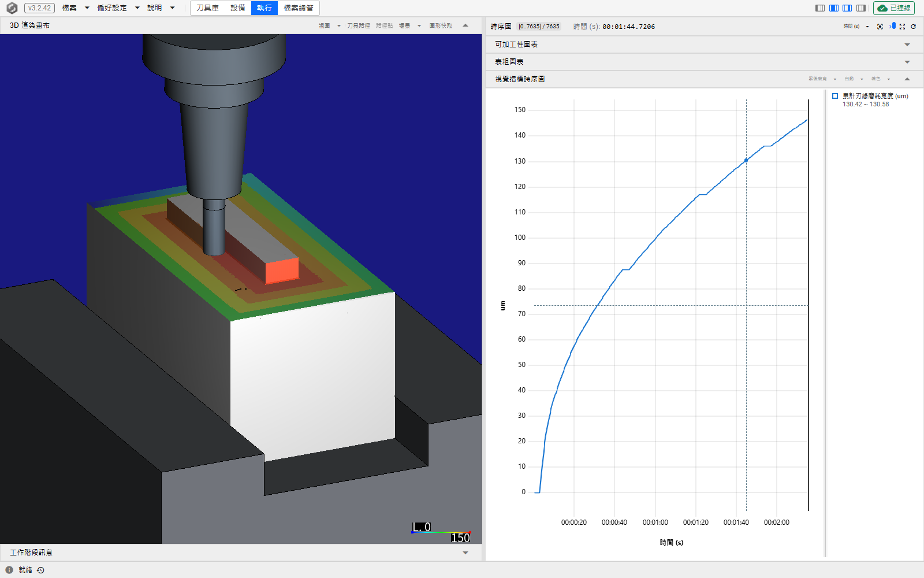Screen dimensions: 924x578
Task: Click the timeline refresh icon
Action: 913,27
